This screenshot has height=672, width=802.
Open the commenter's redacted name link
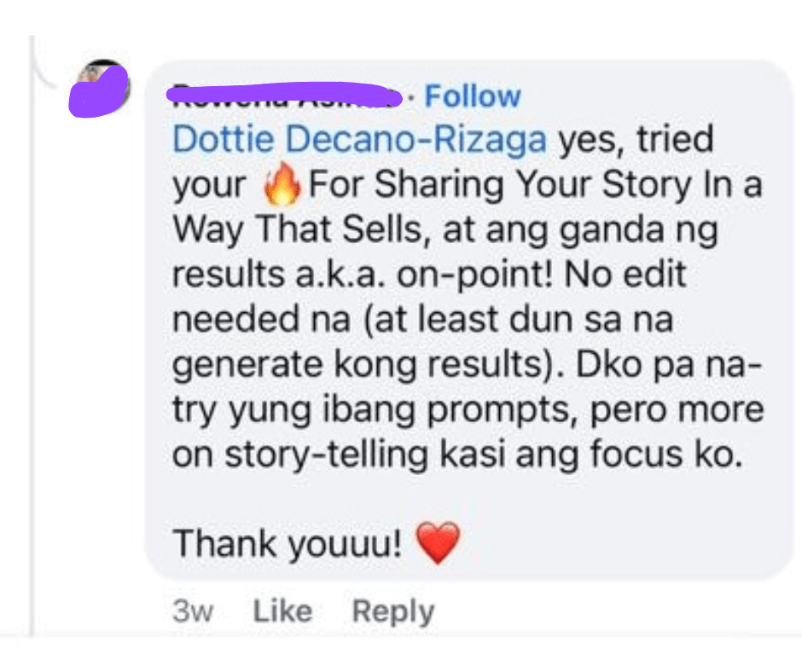point(286,96)
